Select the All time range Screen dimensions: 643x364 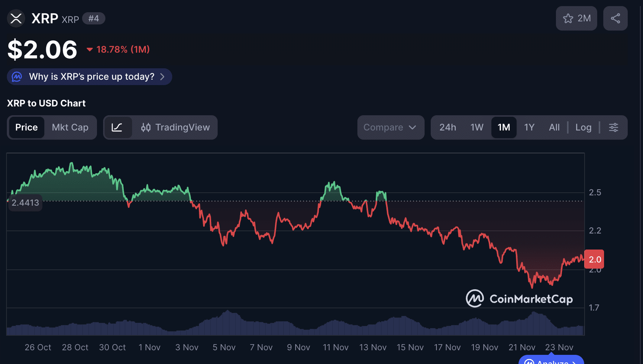(x=554, y=127)
